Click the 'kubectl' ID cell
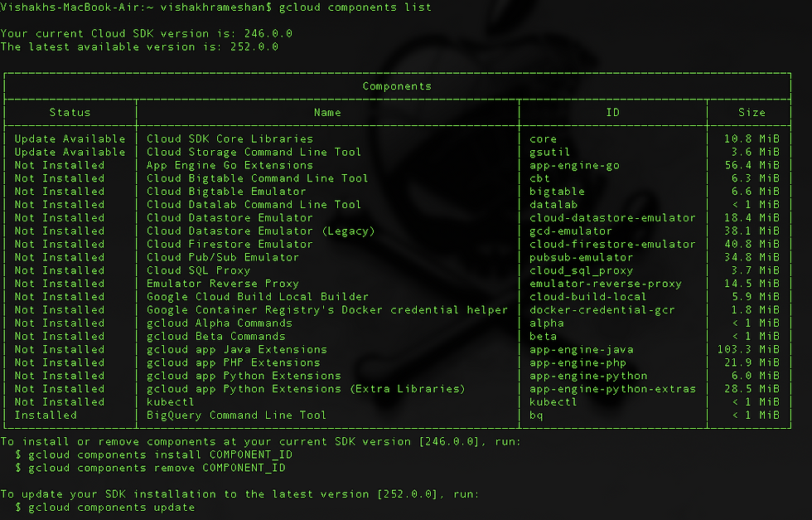The width and height of the screenshot is (812, 520). coord(553,402)
